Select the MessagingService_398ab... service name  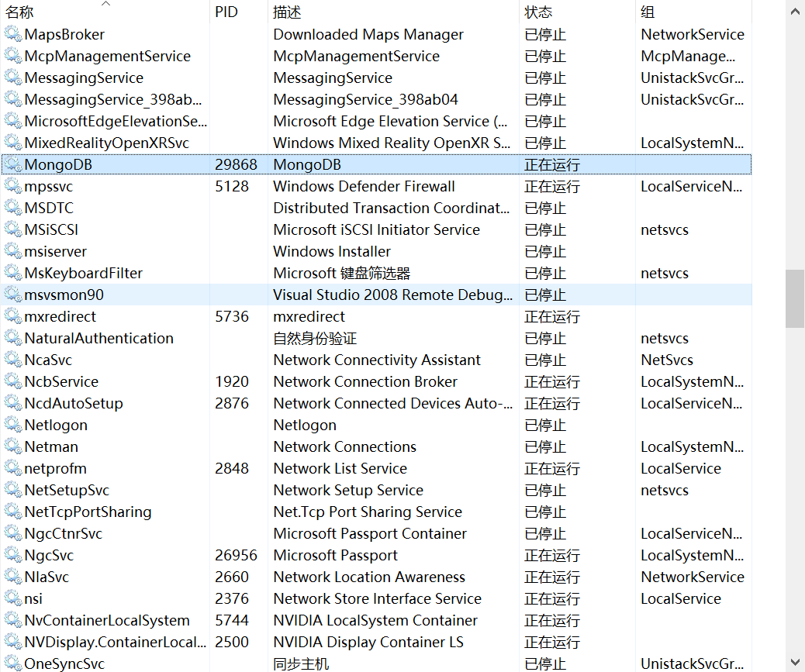[113, 99]
